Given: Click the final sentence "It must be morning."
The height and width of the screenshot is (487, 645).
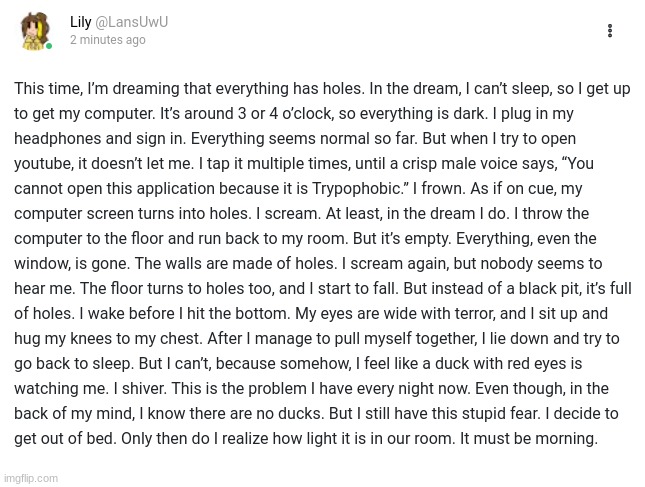Looking at the screenshot, I should pos(529,438).
